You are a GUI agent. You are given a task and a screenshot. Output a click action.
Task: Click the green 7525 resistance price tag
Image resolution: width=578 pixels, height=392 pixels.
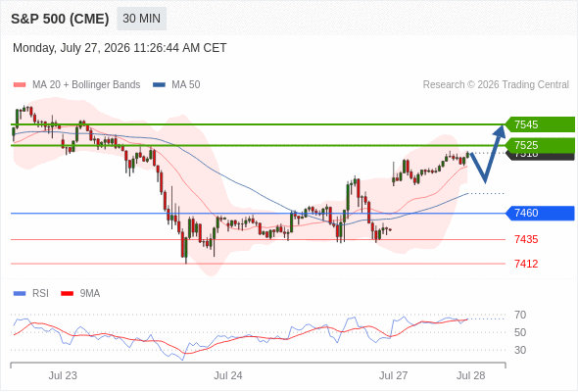pyautogui.click(x=540, y=145)
